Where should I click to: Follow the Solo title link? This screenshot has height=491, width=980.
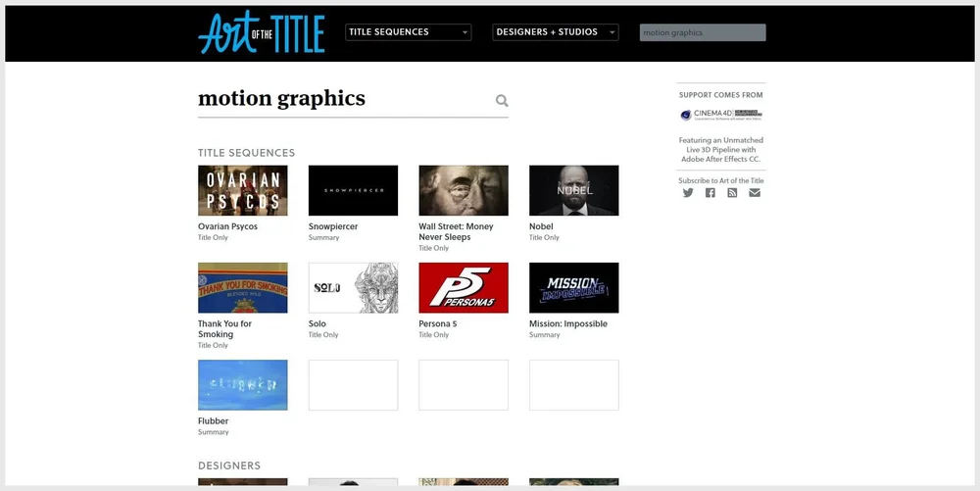point(317,323)
